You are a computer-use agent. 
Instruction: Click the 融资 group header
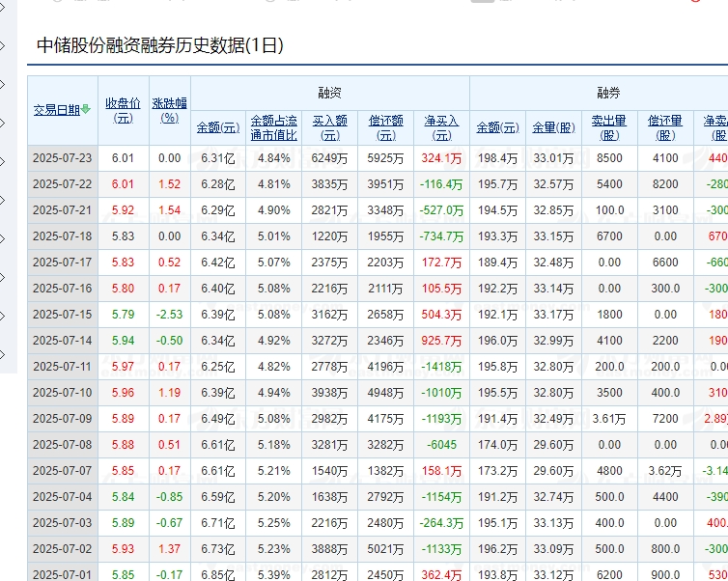coord(329,93)
